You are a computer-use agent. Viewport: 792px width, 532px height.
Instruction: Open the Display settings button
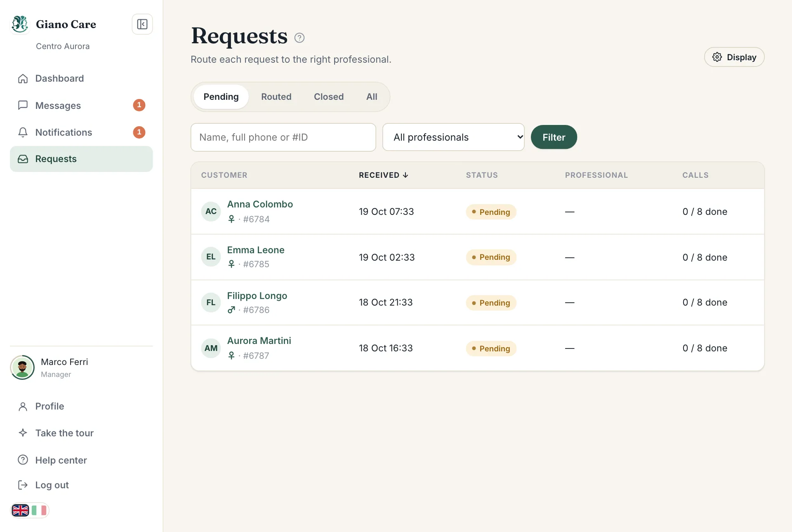click(x=734, y=57)
